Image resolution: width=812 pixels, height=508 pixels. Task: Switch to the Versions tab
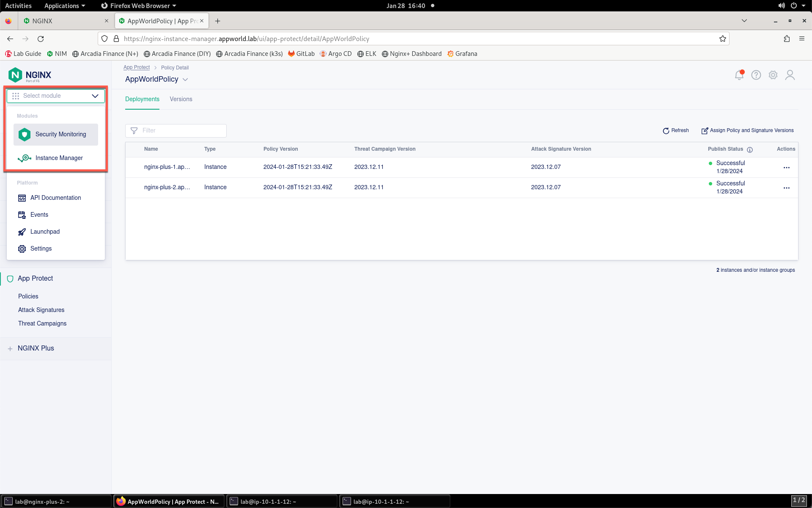[181, 99]
